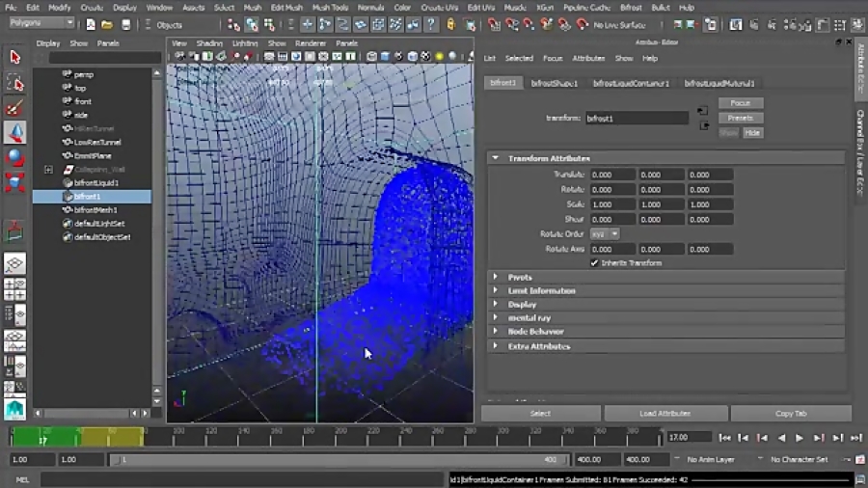
Task: Activate the Rotate tool sphere icon
Action: click(x=14, y=157)
